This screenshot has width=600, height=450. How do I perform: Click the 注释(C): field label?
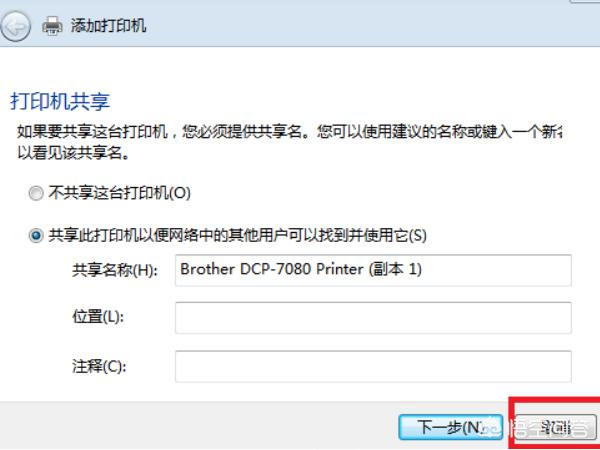pyautogui.click(x=99, y=366)
